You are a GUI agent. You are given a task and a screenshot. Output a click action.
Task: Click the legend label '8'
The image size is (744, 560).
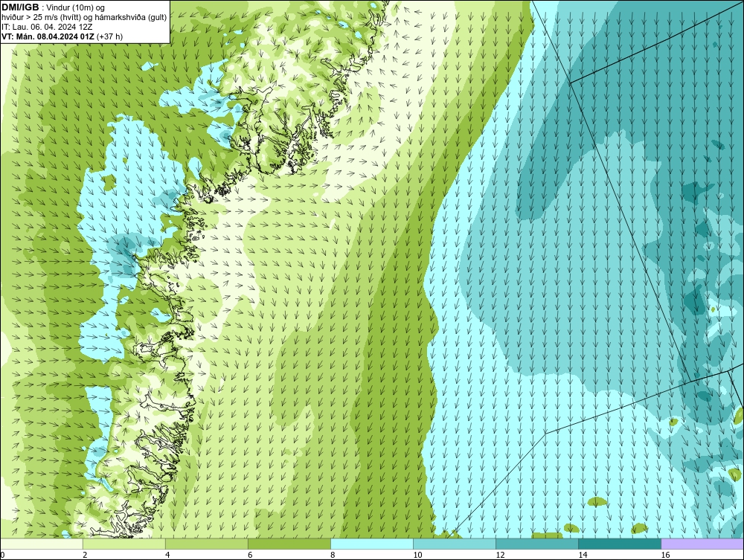point(333,555)
